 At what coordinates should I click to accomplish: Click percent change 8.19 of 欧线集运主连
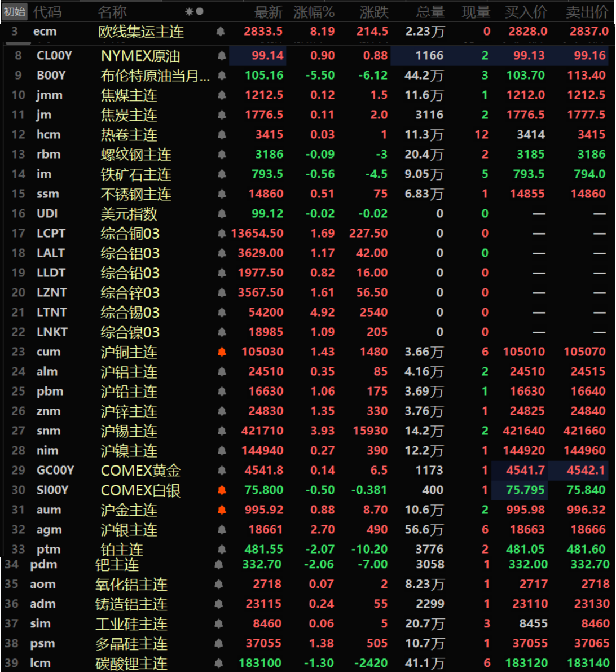pos(323,31)
